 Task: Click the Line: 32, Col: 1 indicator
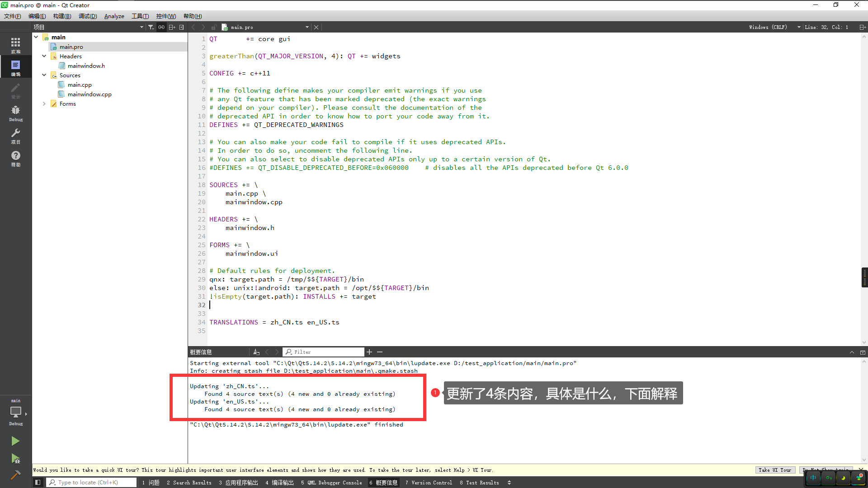tap(826, 27)
